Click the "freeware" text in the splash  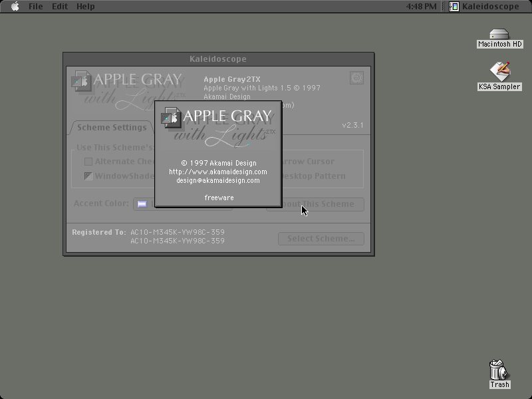pos(219,198)
